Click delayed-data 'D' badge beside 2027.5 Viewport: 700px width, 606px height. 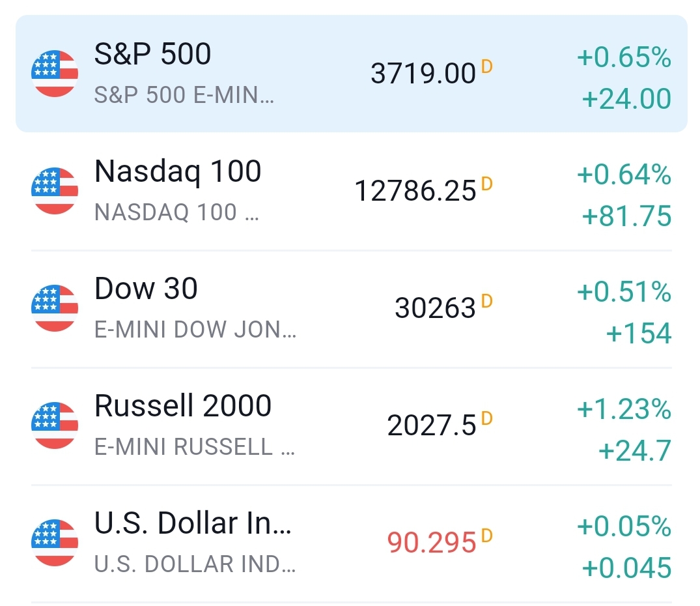[x=486, y=418]
